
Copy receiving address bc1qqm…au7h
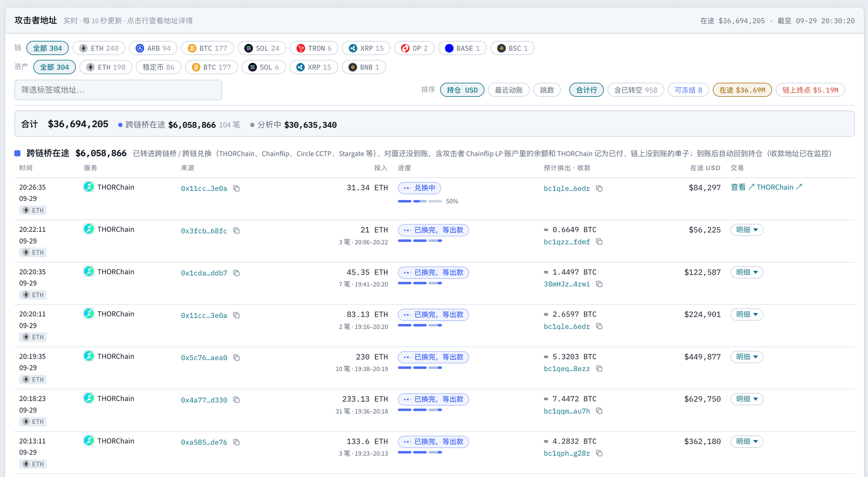pos(599,411)
